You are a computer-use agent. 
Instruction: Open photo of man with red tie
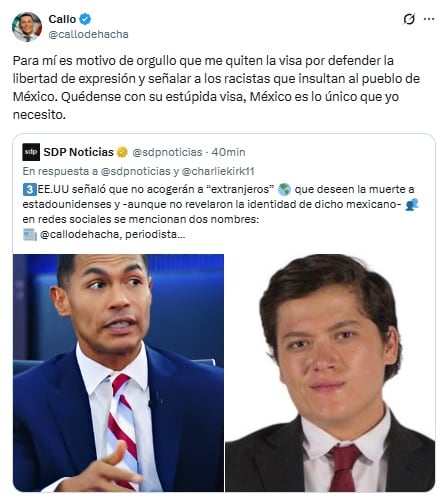point(330,373)
